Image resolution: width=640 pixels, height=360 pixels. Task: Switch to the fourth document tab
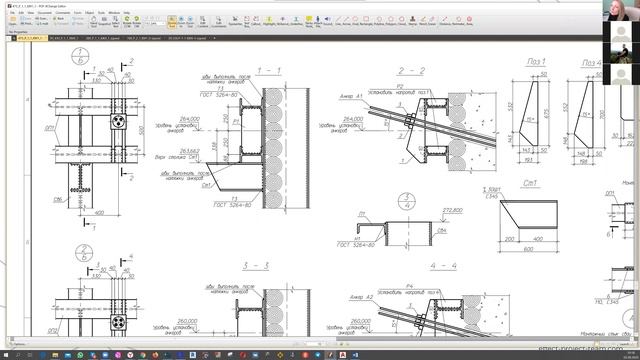coord(143,38)
